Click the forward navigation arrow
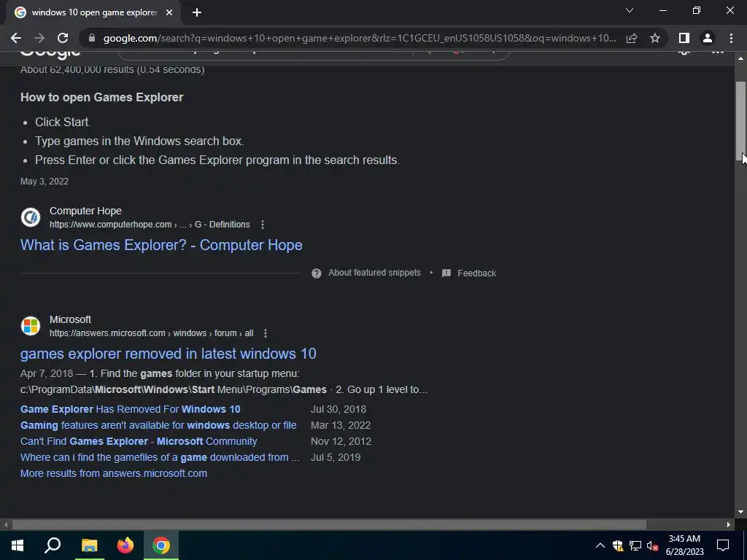 (39, 38)
